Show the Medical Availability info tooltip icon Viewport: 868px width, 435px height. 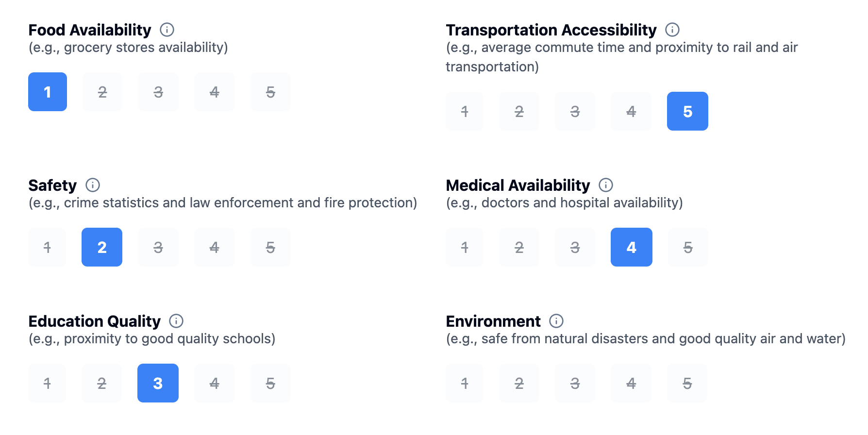[x=606, y=185]
